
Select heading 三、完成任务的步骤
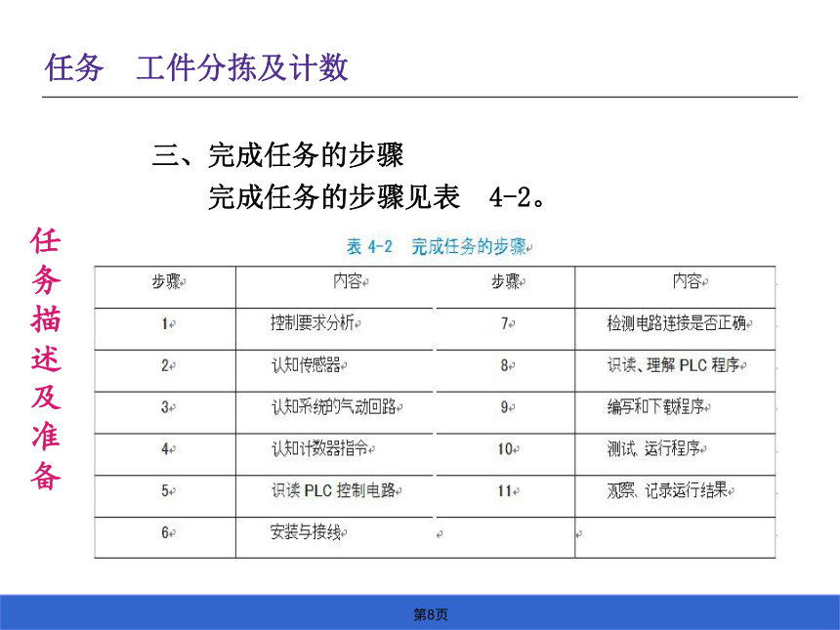point(277,155)
